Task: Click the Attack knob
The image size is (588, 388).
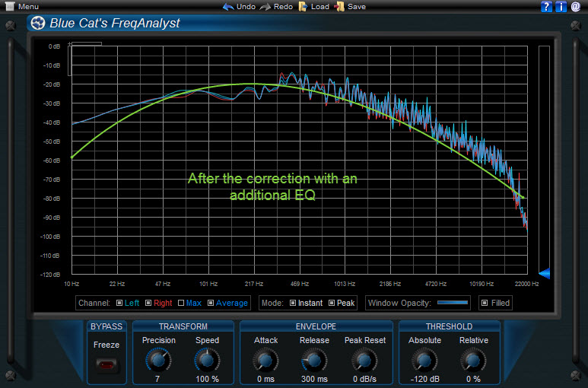Action: 265,360
